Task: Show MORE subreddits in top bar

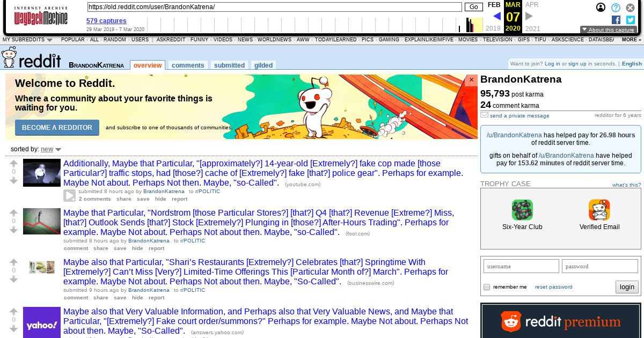Action: pyautogui.click(x=631, y=40)
